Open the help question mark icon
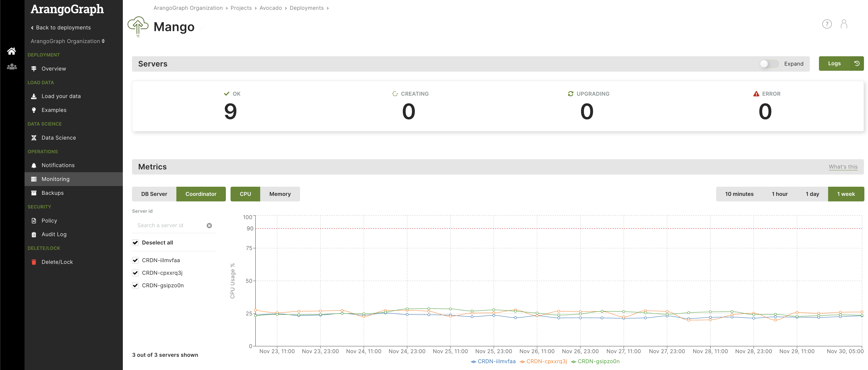 click(x=827, y=24)
